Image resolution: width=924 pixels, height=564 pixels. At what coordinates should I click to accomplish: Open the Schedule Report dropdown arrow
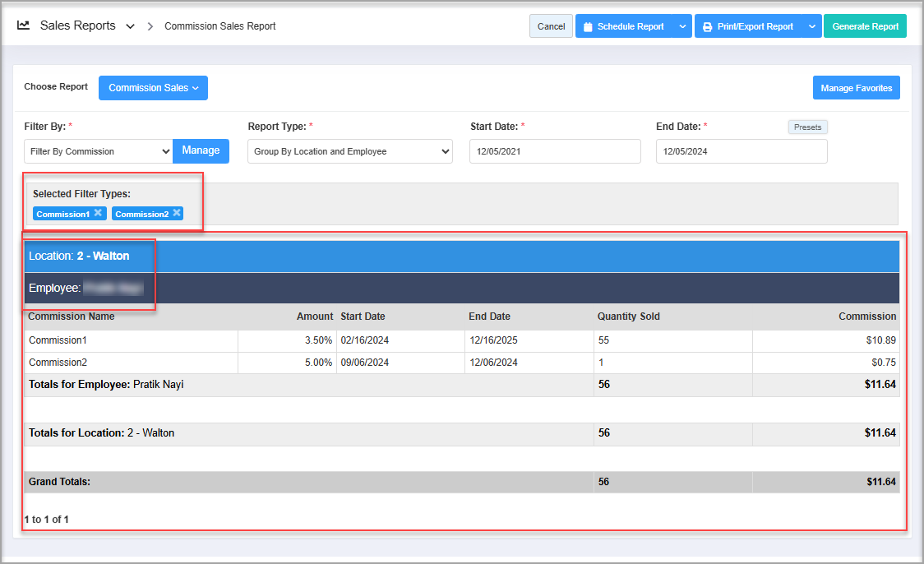(682, 26)
